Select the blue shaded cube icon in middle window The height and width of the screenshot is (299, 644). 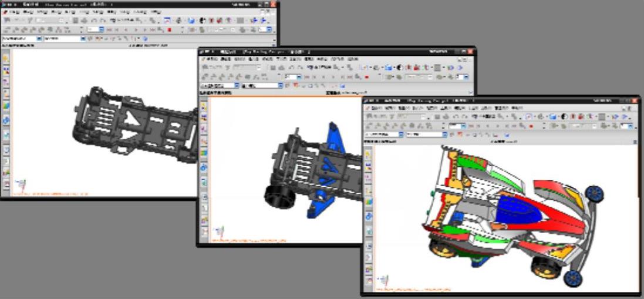(x=389, y=68)
